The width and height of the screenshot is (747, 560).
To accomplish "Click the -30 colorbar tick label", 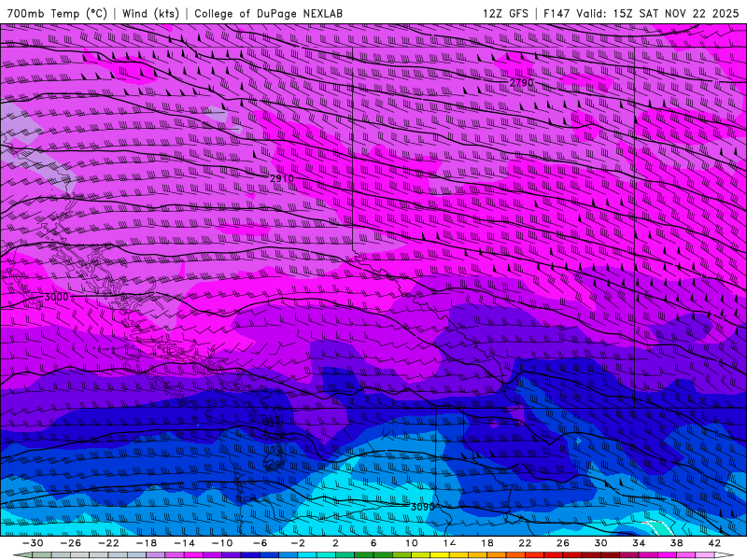I will pos(33,543).
